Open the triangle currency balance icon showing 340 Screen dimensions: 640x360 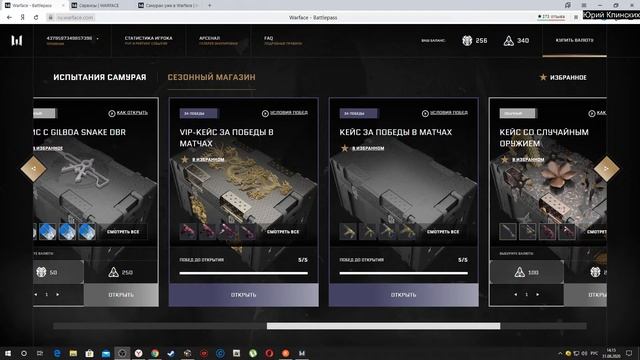pyautogui.click(x=509, y=40)
